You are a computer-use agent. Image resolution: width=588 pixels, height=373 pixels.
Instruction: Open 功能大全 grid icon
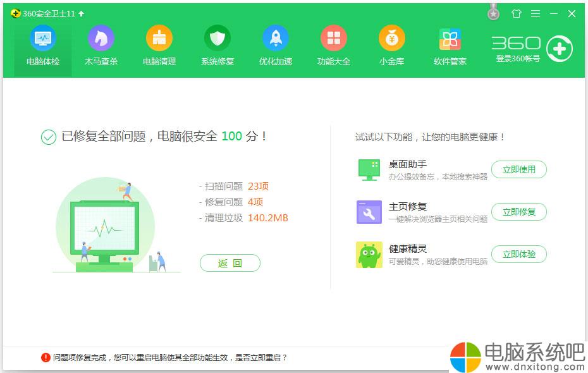click(x=334, y=38)
